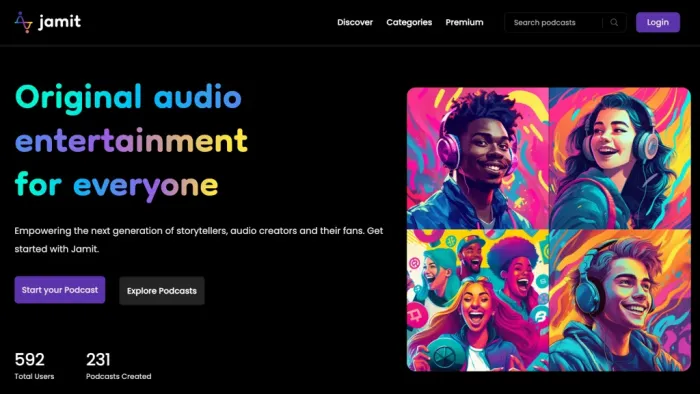Image resolution: width=700 pixels, height=394 pixels.
Task: Select the smiling boy with blue headphones image
Action: 620,300
